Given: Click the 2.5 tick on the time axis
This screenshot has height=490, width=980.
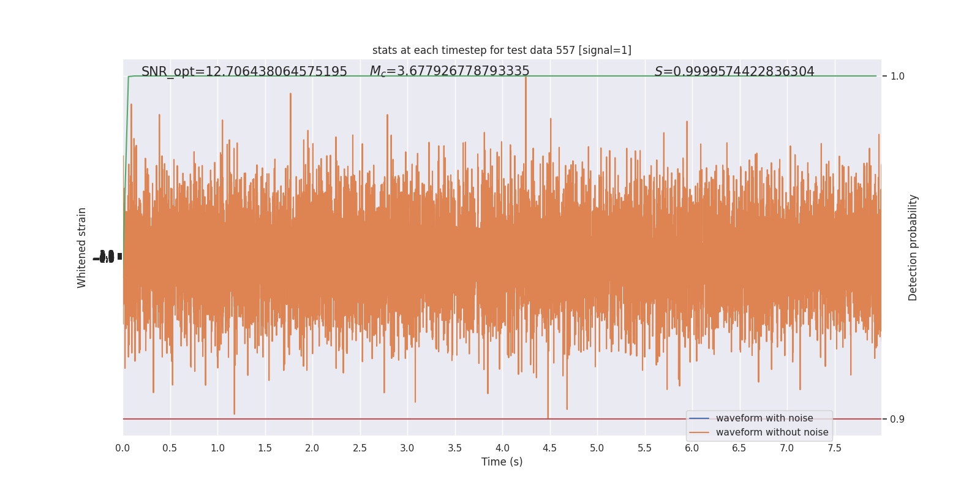Looking at the screenshot, I should click(x=360, y=448).
